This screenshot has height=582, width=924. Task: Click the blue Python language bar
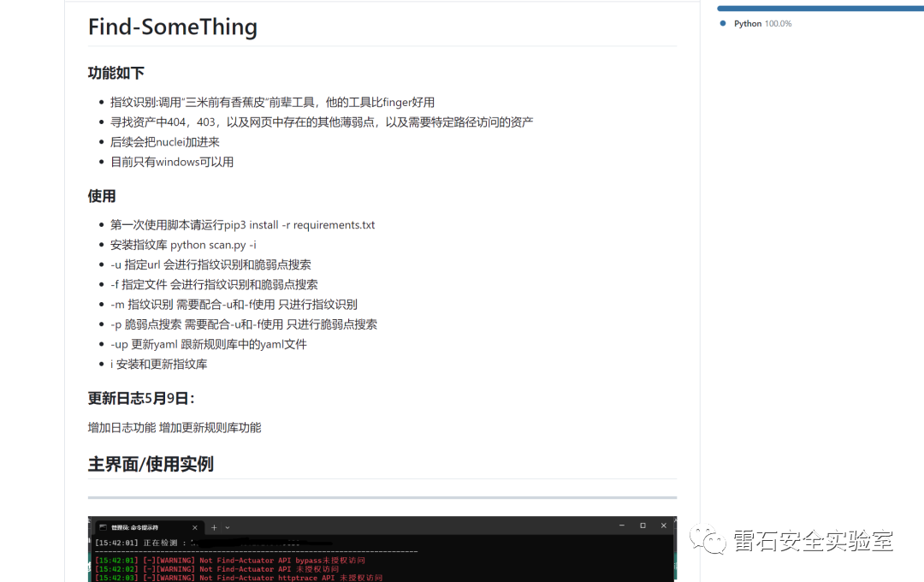[x=820, y=9]
